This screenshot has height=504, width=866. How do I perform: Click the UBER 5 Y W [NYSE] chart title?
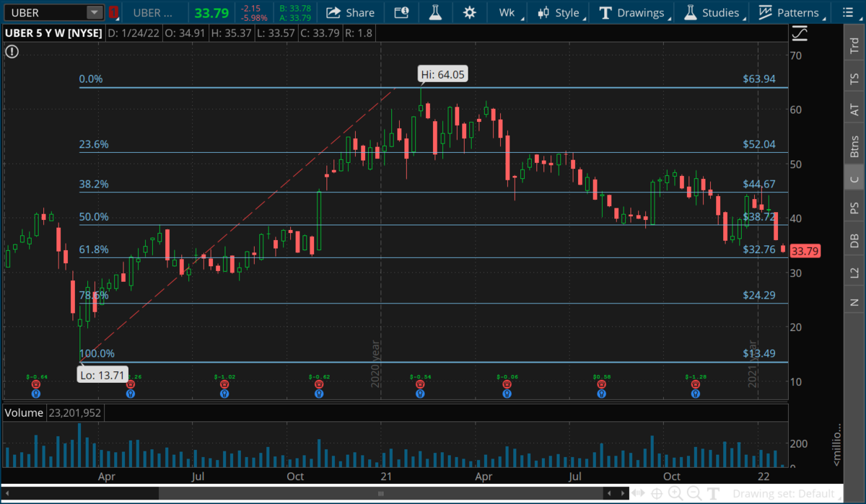click(x=53, y=33)
